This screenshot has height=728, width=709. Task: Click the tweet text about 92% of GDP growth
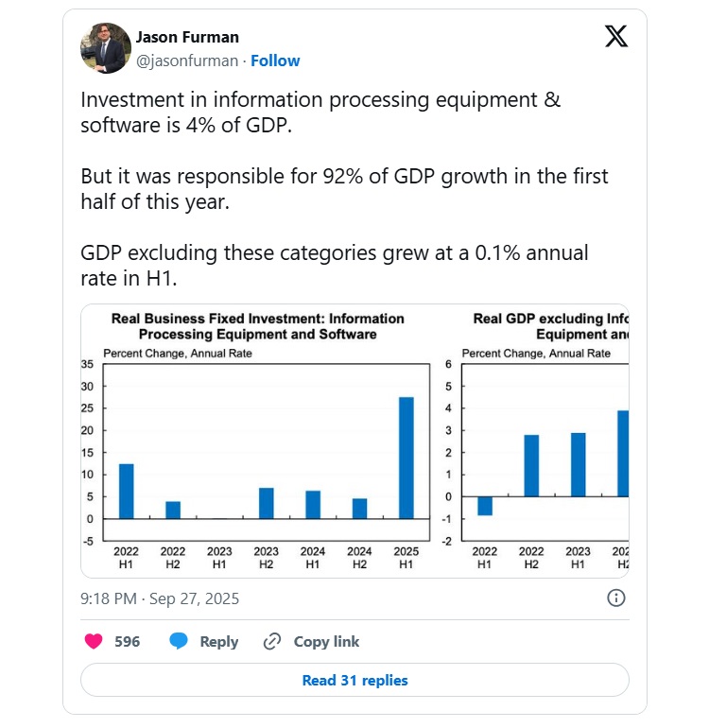344,189
